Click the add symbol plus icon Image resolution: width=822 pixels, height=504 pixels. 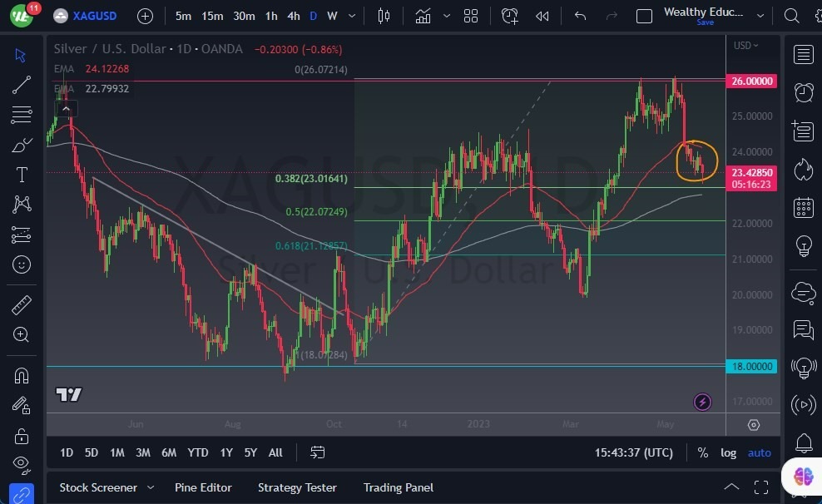[145, 16]
